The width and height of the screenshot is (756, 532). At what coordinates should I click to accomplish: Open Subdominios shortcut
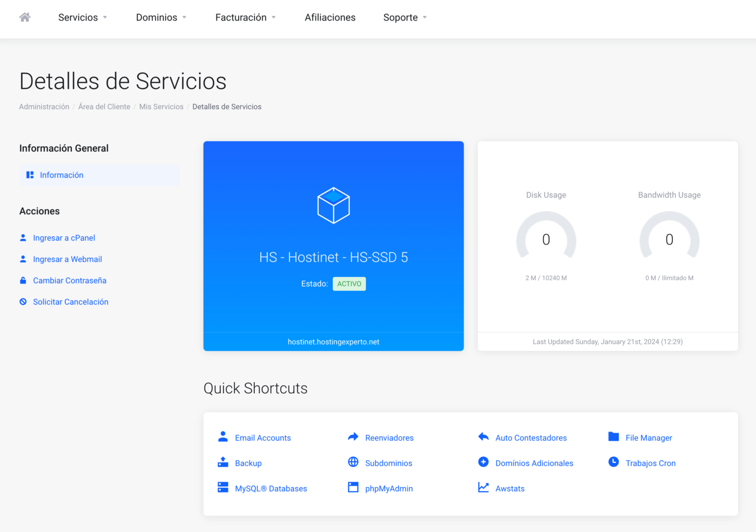pos(389,463)
